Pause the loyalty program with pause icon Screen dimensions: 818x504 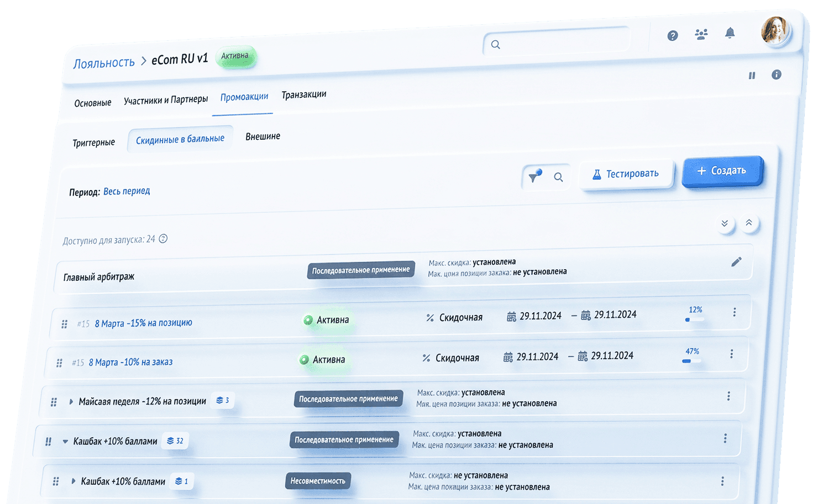tap(752, 76)
